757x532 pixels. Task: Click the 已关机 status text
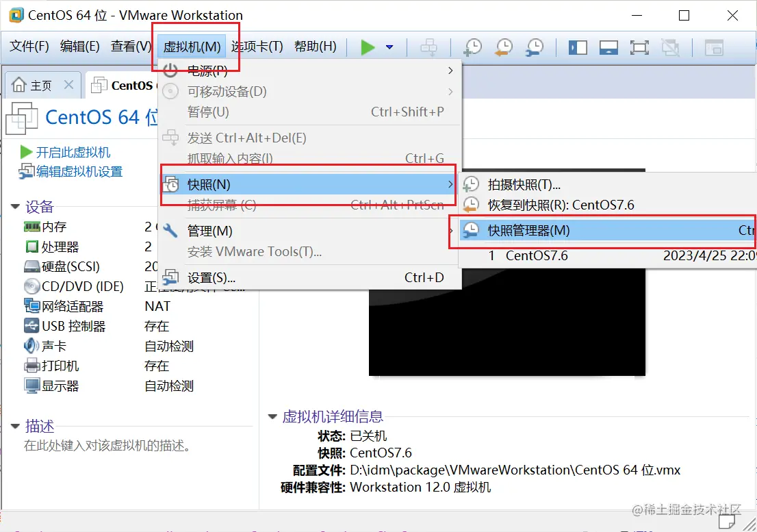(x=368, y=436)
